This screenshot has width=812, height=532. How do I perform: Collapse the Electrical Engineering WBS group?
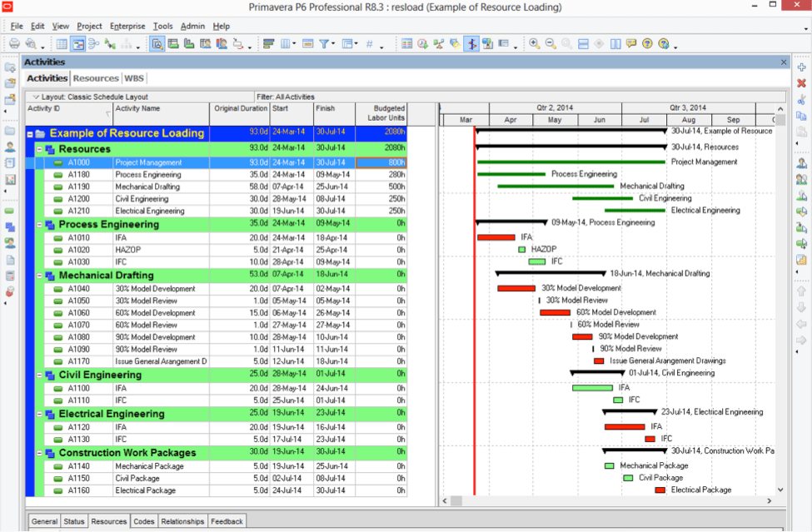(39, 414)
